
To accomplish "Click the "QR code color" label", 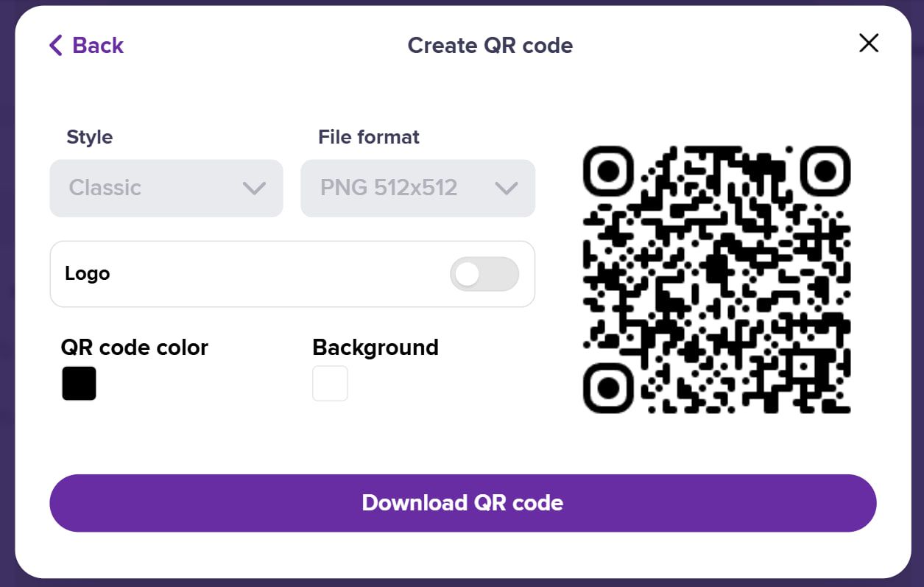I will coord(135,347).
